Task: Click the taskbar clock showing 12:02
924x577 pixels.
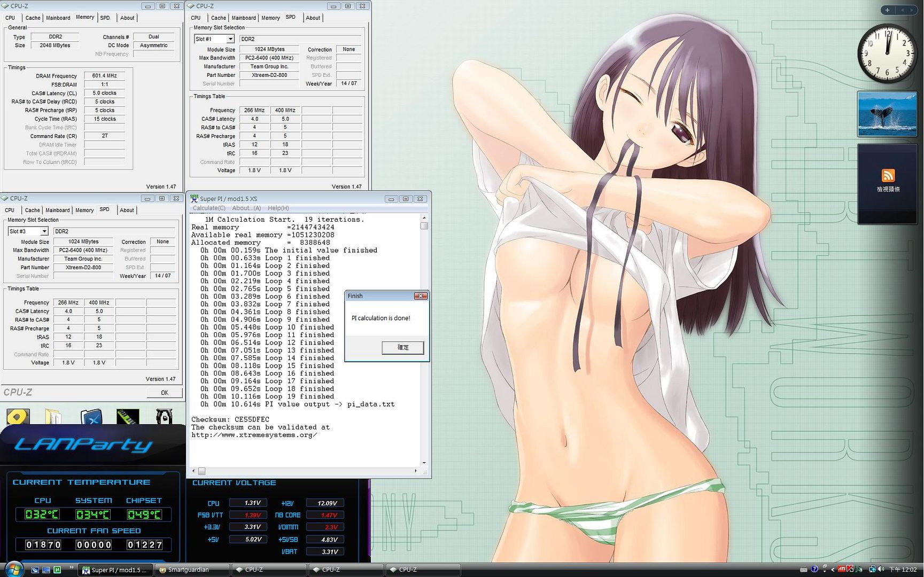Action: (903, 570)
